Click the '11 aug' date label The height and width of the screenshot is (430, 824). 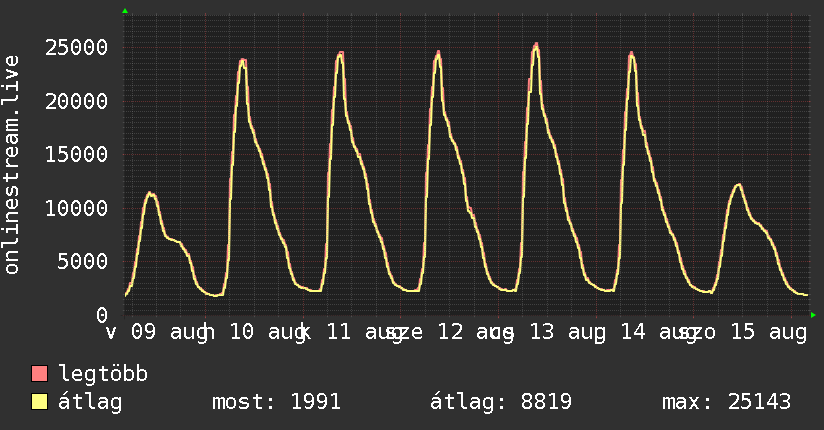365,332
